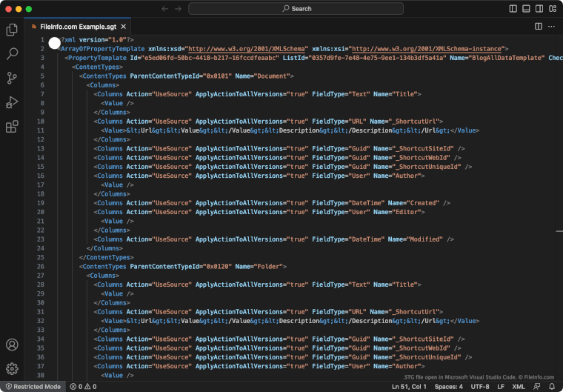Click the ContentTypes tag on line 4

click(x=97, y=67)
